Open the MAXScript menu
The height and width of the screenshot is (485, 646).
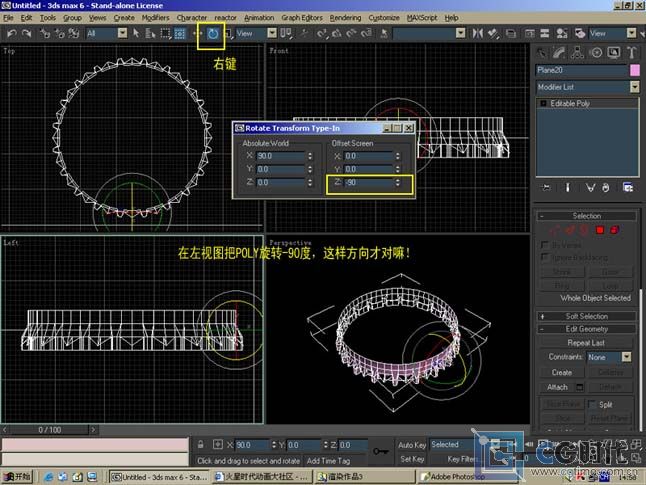[422, 18]
